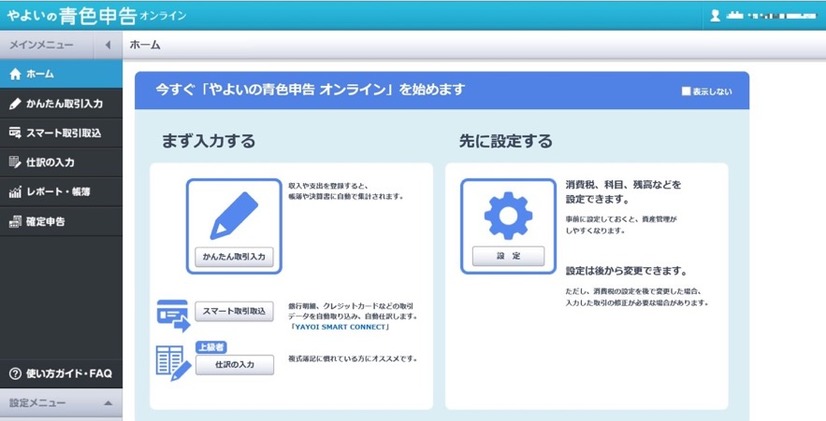
Task: Click the 今すぐ「やよいの青色申告 オンライン」を始めます banner title
Action: [310, 90]
